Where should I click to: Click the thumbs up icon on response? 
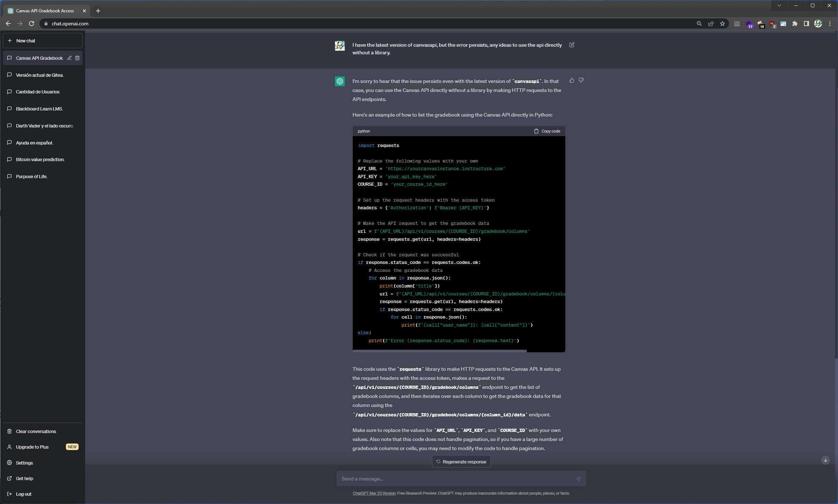pos(571,80)
